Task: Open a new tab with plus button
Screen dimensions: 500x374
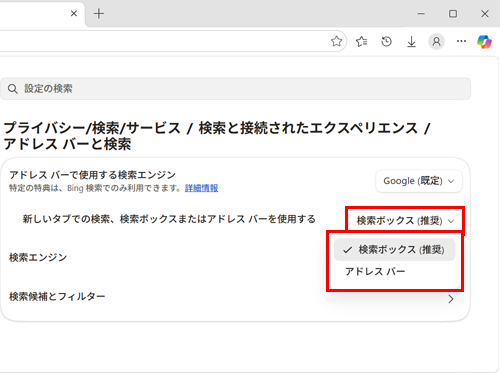Action: (x=99, y=13)
